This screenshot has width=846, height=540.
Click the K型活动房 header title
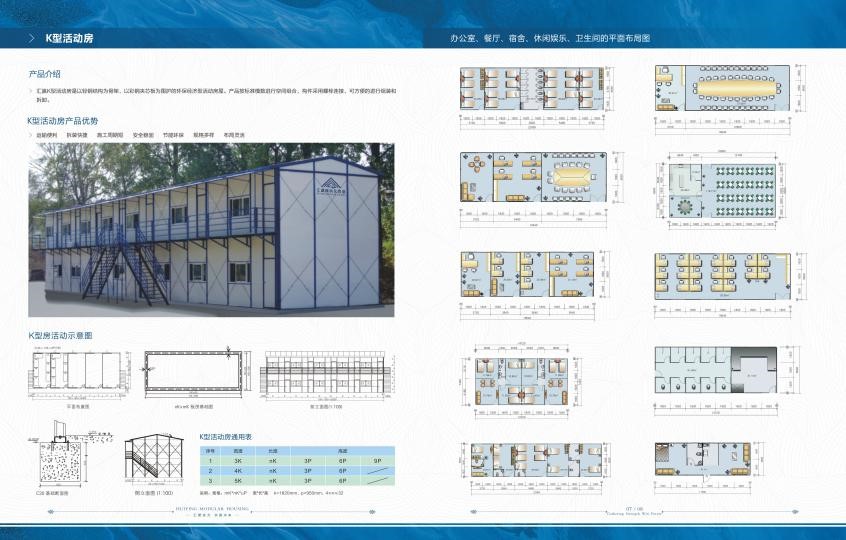[69, 37]
